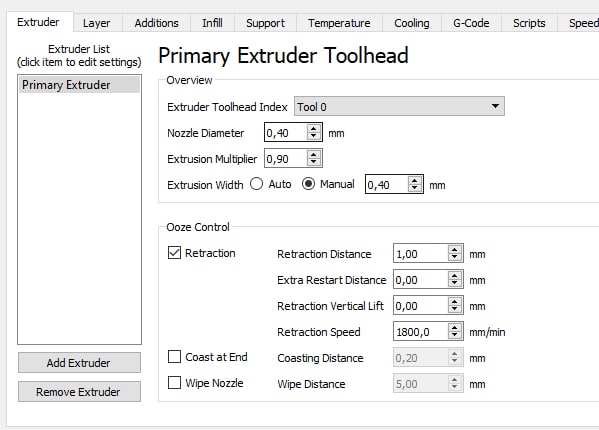Decrease Retraction Speed with down arrow
Screen dimensions: 599x430
pos(455,335)
